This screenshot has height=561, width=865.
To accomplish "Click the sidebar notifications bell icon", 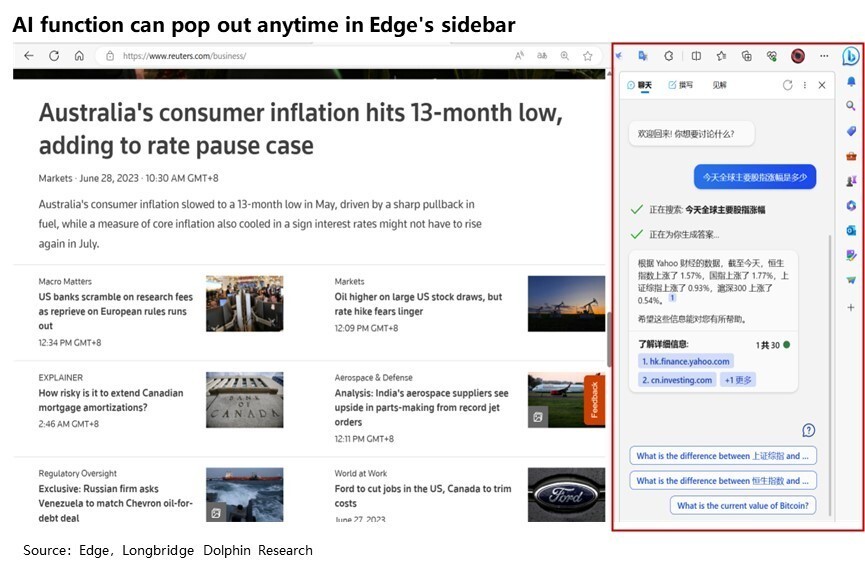I will [x=851, y=81].
